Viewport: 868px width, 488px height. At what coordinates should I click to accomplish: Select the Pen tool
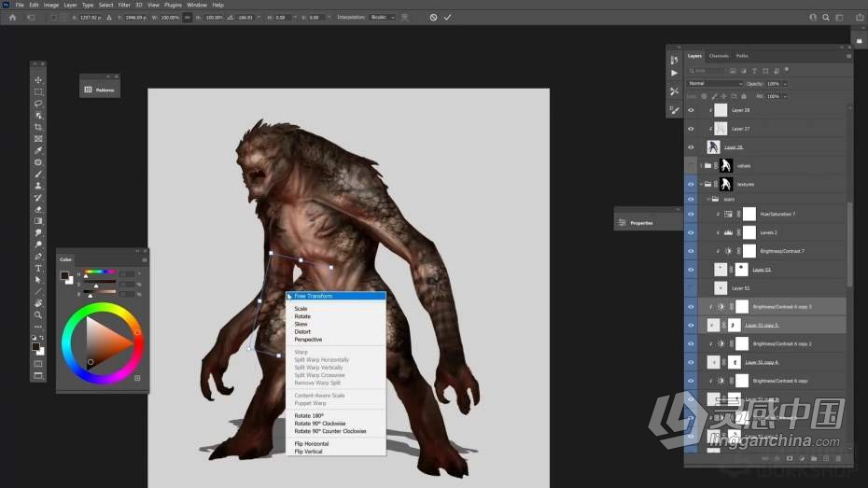[38, 257]
